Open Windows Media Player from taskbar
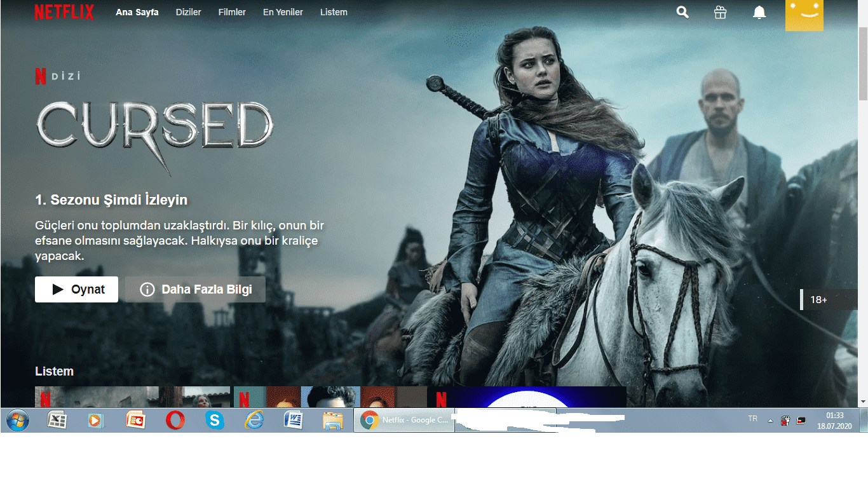The width and height of the screenshot is (868, 488). click(95, 420)
